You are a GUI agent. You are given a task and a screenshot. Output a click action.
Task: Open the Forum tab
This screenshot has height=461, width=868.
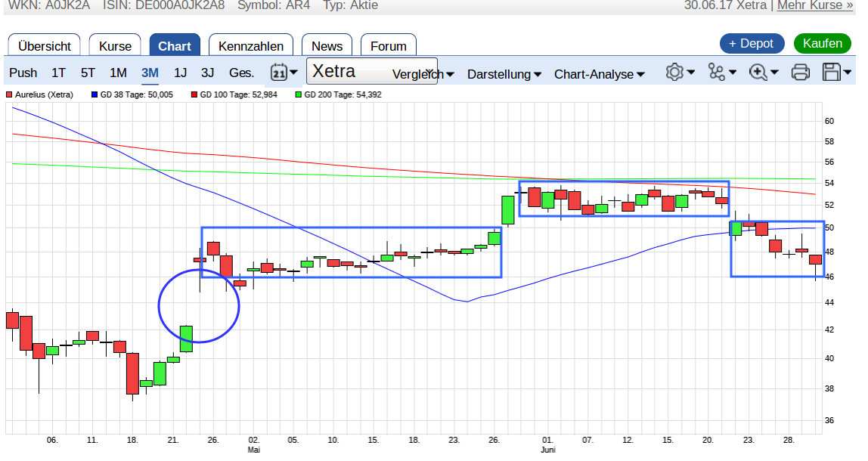(388, 46)
